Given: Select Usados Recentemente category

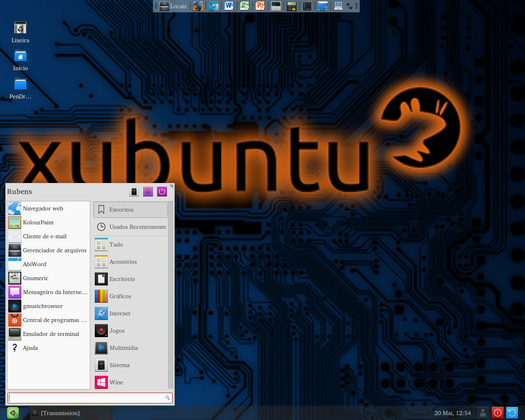Looking at the screenshot, I should point(130,227).
